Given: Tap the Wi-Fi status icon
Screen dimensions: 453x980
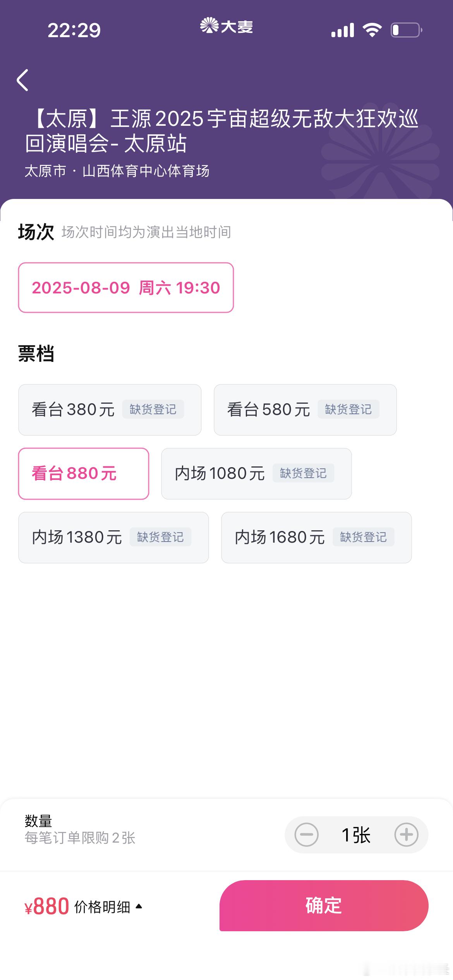Looking at the screenshot, I should 372,30.
